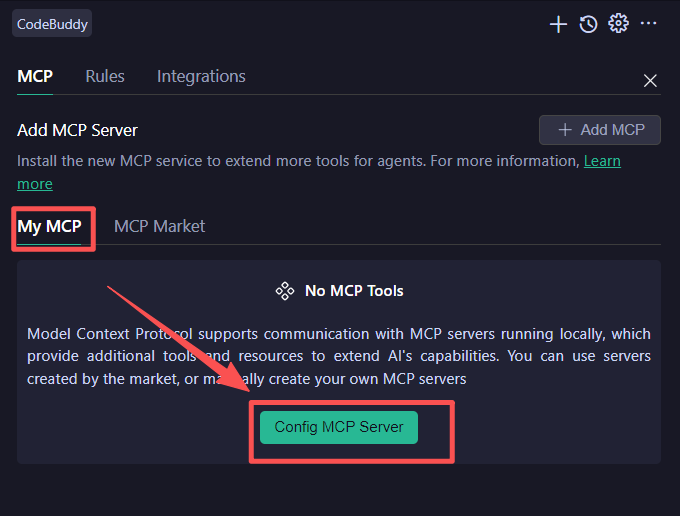Click the Model Context Protocol description paragraph
This screenshot has width=680, height=516.
click(x=339, y=356)
